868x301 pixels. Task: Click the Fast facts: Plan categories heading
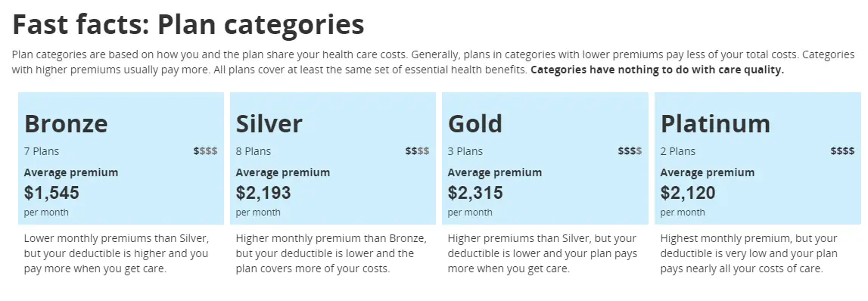(x=188, y=24)
